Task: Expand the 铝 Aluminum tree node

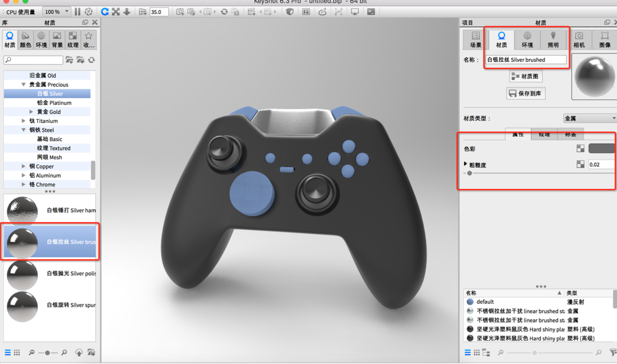Action: tap(23, 175)
